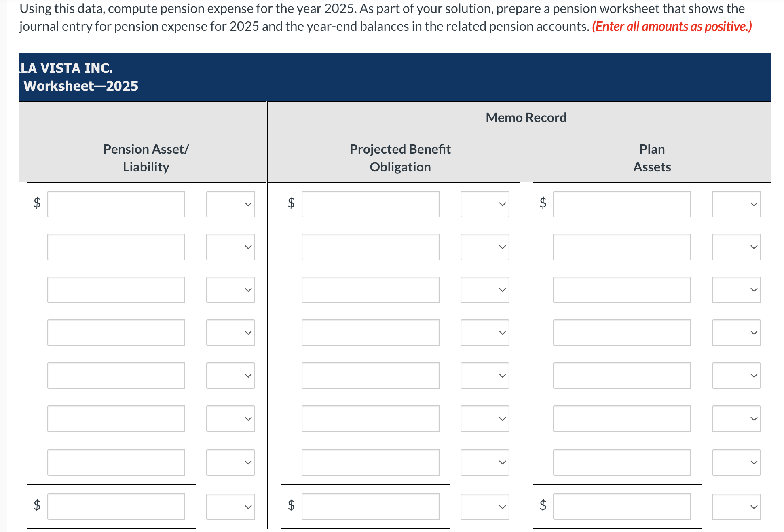Open the first Pension Asset/Liability dropdown
The width and height of the screenshot is (784, 532).
[x=230, y=204]
